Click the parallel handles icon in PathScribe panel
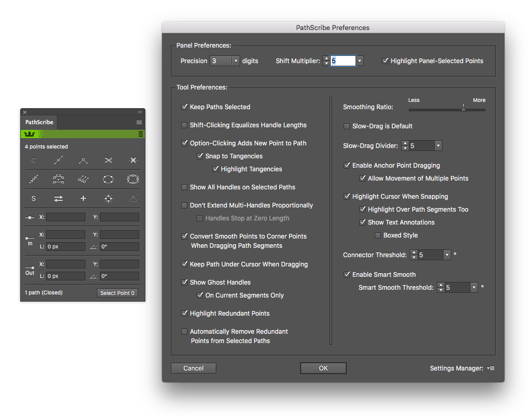Image resolution: width=532 pixels, height=416 pixels. coord(83,179)
